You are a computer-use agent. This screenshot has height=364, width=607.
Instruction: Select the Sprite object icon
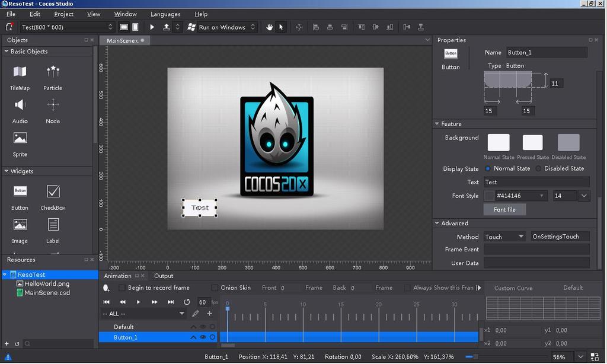click(20, 138)
